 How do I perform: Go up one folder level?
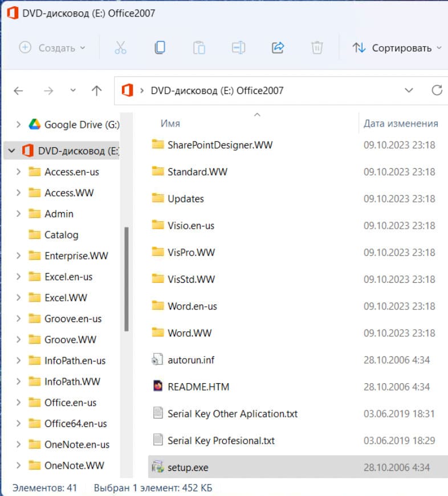pos(96,91)
